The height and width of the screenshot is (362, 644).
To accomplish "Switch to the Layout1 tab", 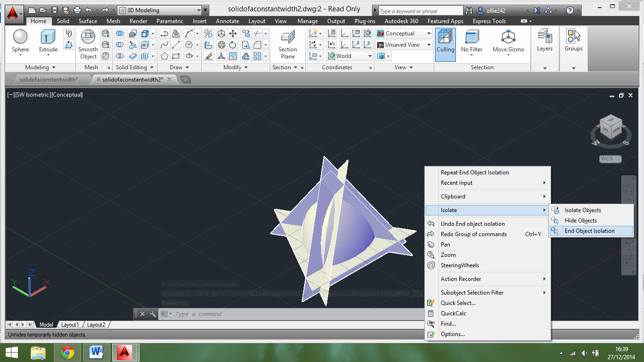I will coord(70,325).
